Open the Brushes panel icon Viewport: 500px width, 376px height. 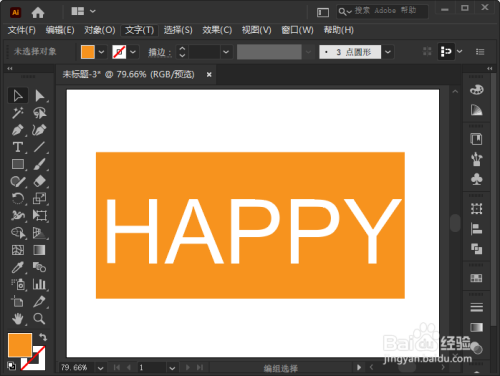click(476, 159)
